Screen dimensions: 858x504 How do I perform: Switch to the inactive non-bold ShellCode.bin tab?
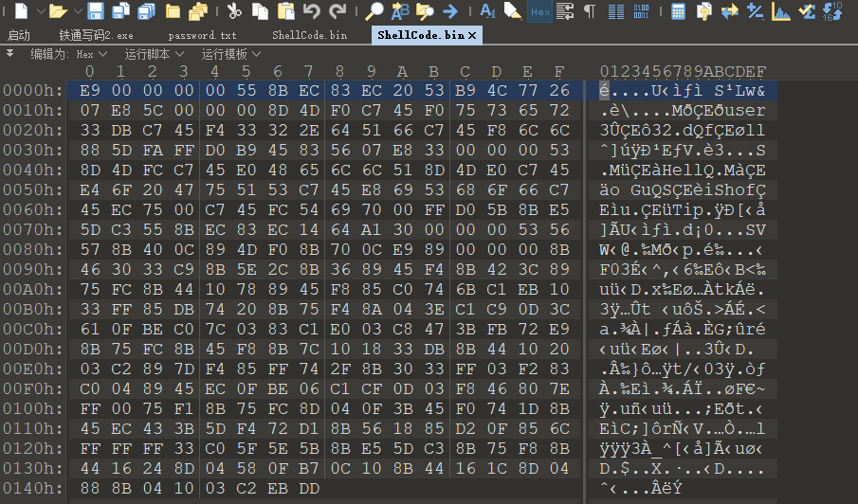(x=310, y=36)
